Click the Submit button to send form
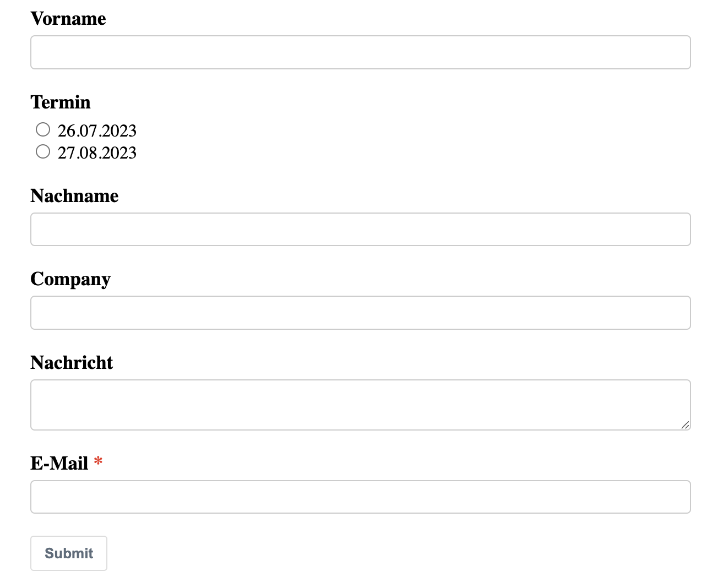This screenshot has width=706, height=588. coord(68,553)
